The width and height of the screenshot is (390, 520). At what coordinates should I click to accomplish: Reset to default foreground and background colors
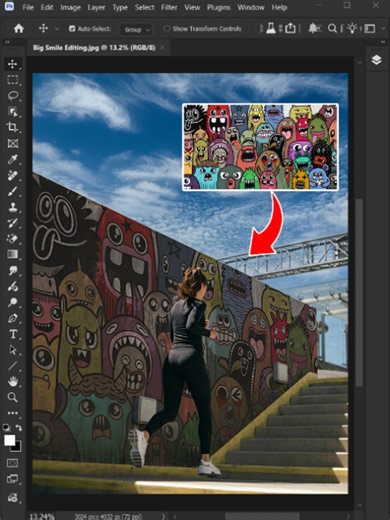(6, 427)
